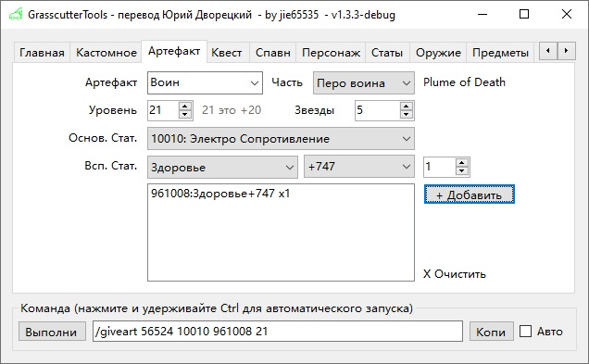Image resolution: width=589 pixels, height=364 pixels.
Task: Open the Предметы tab
Action: pyautogui.click(x=500, y=53)
